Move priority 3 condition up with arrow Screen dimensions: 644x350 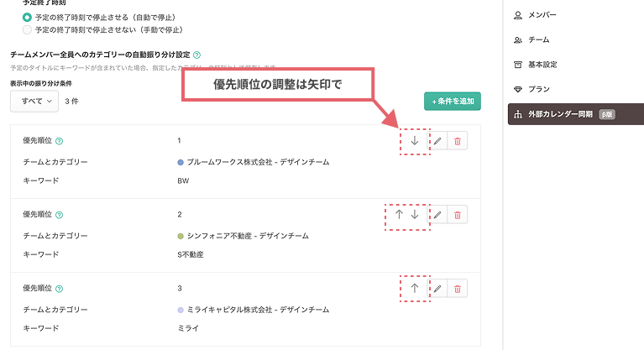tap(415, 288)
